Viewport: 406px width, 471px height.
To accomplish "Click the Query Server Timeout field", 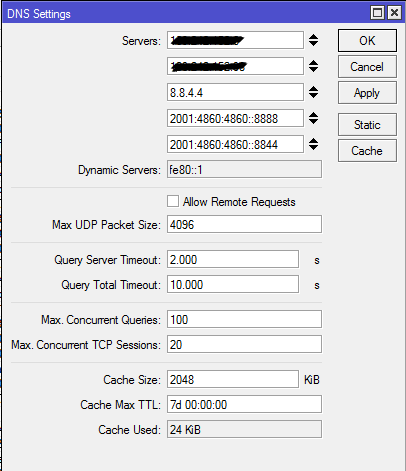I will pos(233,259).
